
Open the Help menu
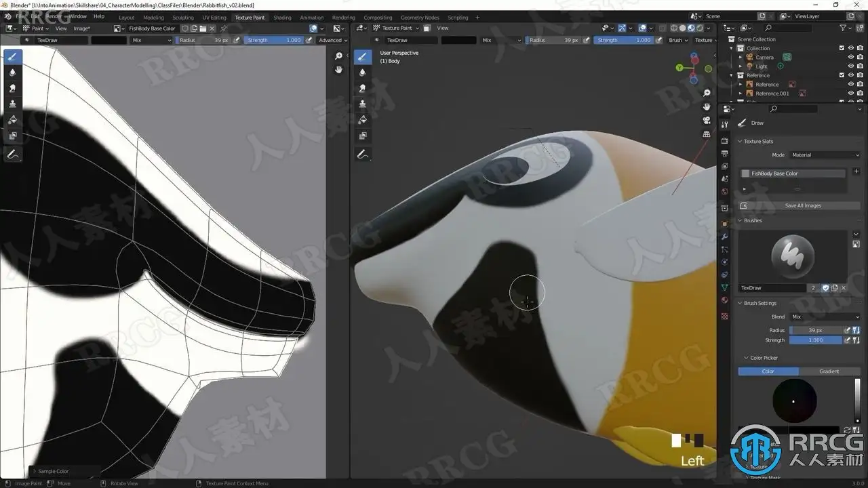pos(99,16)
